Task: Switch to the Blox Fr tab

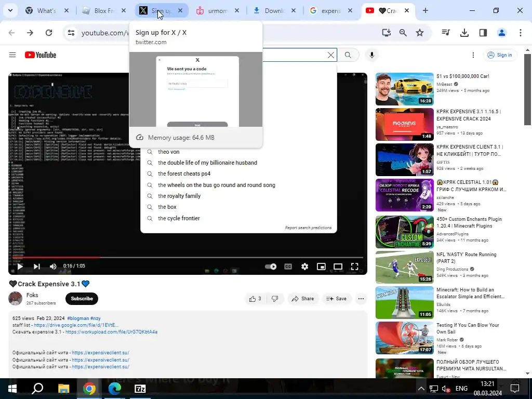Action: coord(104,10)
